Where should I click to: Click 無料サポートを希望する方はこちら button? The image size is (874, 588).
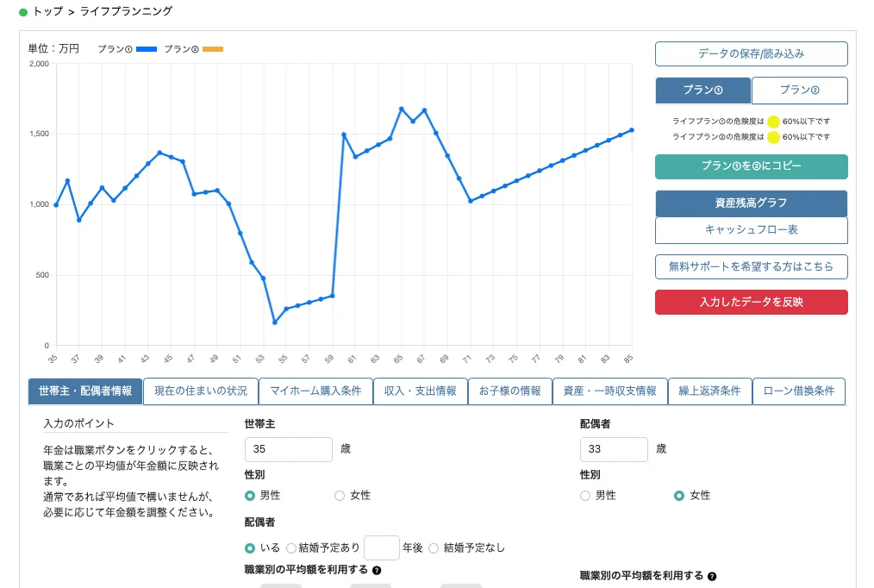pos(752,267)
